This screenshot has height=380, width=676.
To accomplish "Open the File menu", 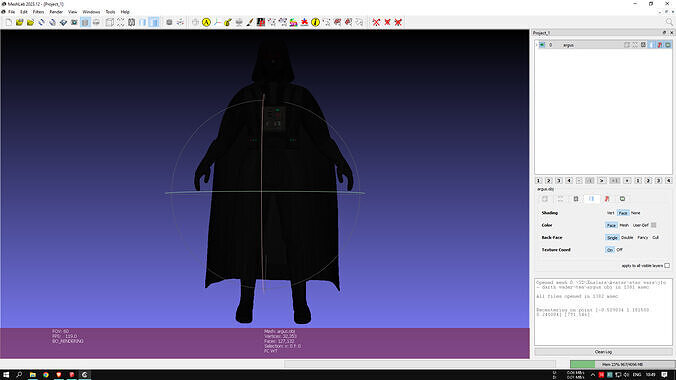I will 11,12.
